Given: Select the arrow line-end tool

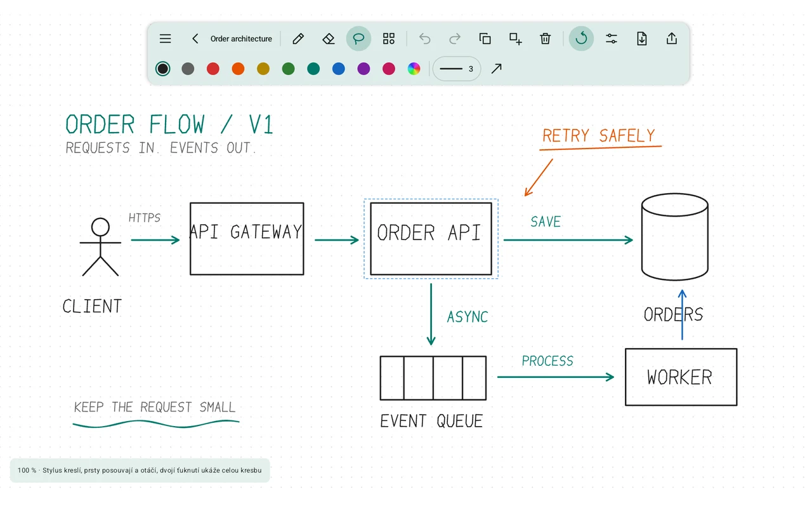Looking at the screenshot, I should pyautogui.click(x=497, y=69).
